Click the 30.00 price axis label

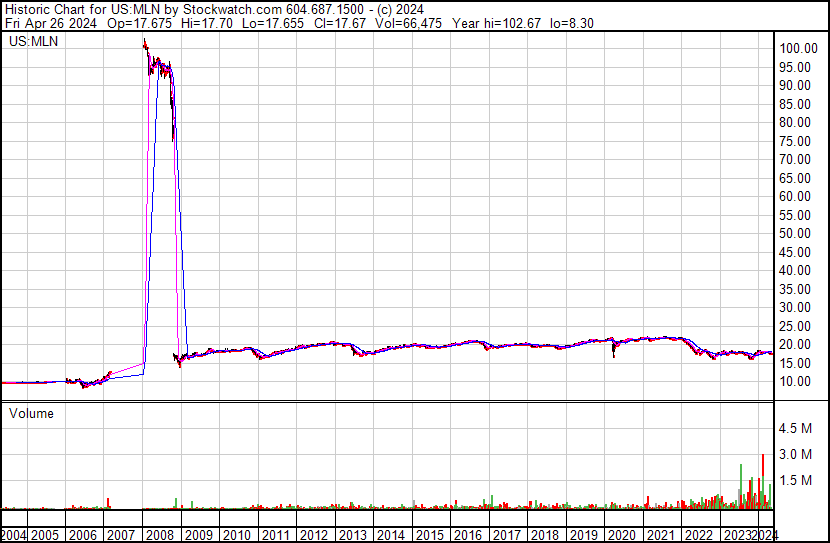(x=795, y=307)
